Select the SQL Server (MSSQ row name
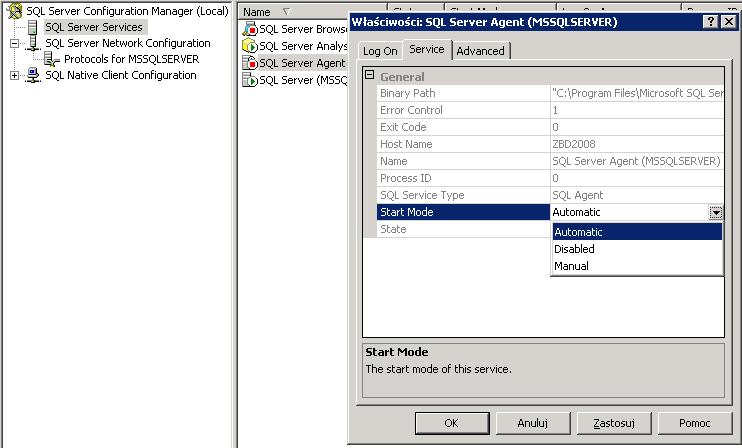This screenshot has height=448, width=742. tap(303, 80)
